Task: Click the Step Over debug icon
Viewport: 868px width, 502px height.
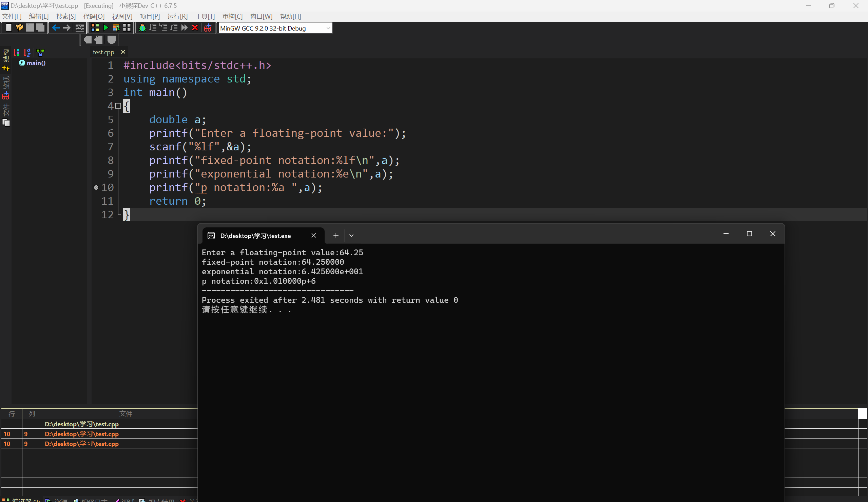Action: tap(153, 28)
